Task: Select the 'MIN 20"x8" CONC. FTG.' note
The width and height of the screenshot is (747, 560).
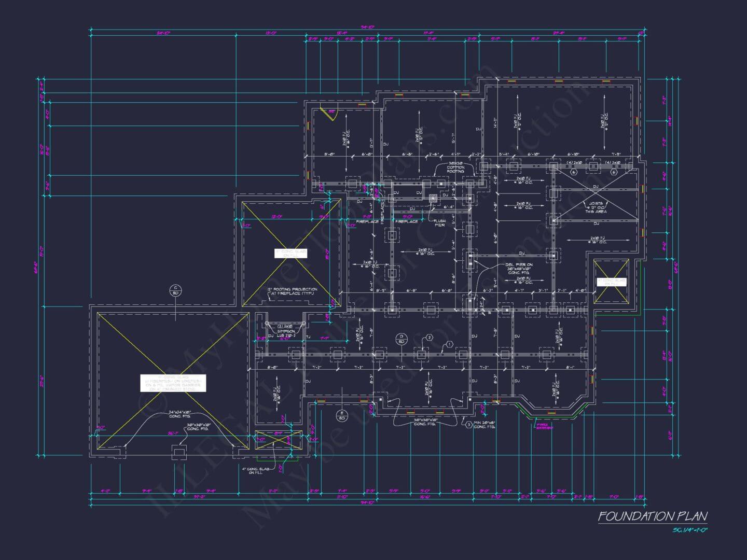Action: 485,425
